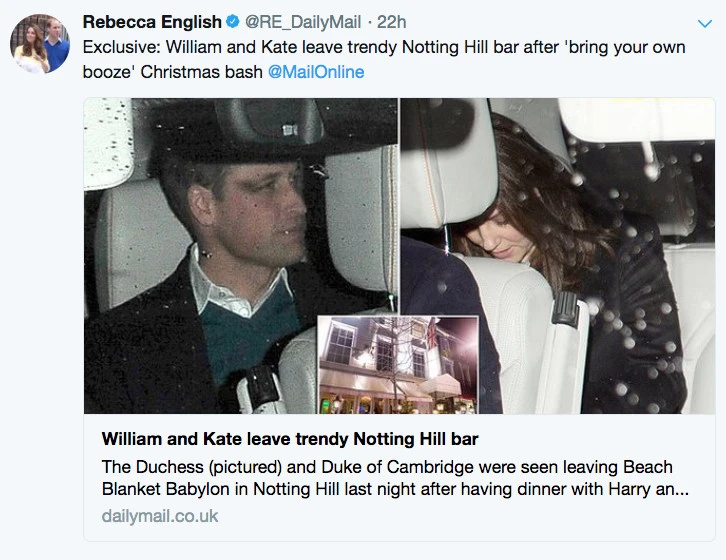Screen dimensions: 726x560
Task: Open Rebecca English's profile name link
Action: (151, 22)
